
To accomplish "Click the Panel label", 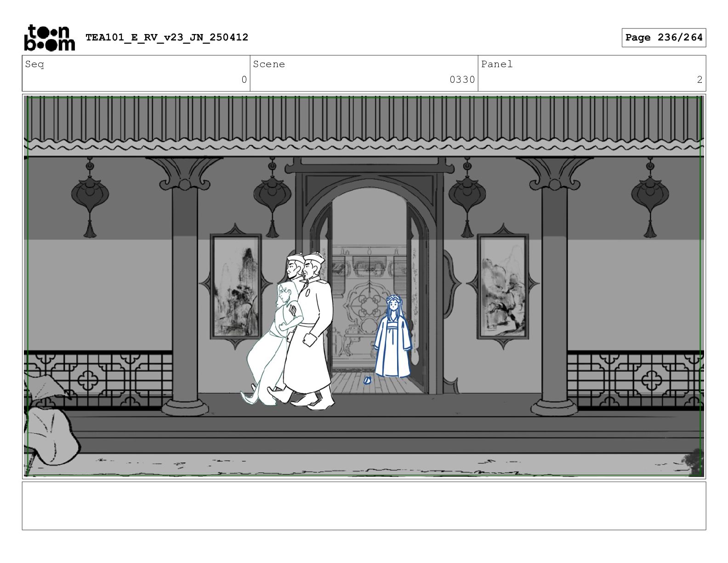I will pyautogui.click(x=497, y=64).
